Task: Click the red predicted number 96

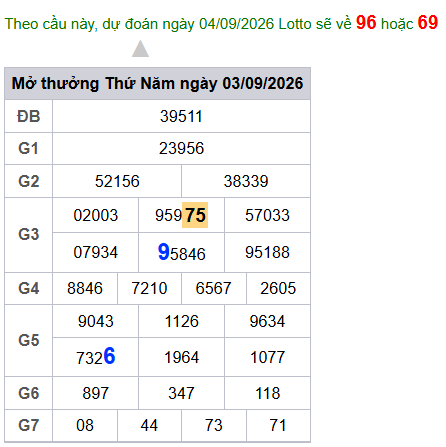Action: coord(366,22)
